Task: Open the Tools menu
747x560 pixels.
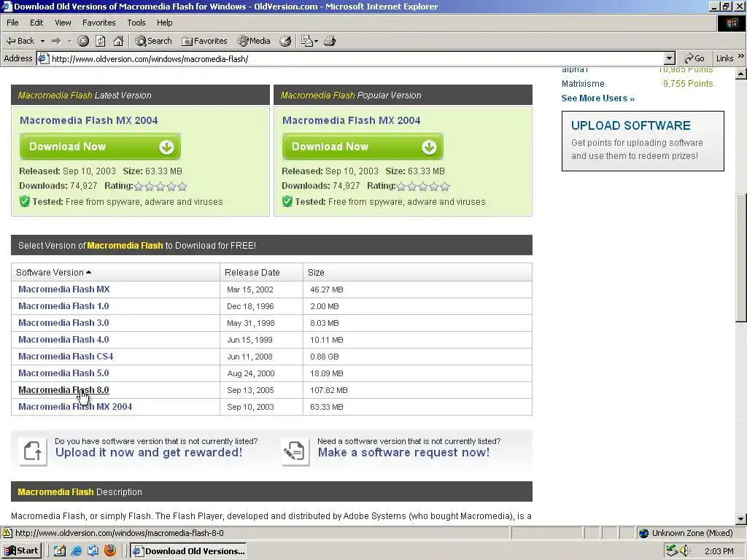Action: [x=136, y=23]
